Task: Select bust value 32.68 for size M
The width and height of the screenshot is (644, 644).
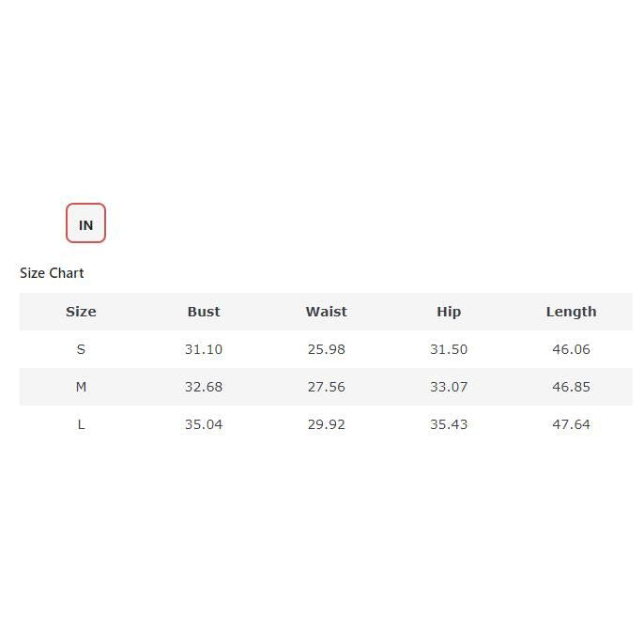Action: click(x=204, y=387)
